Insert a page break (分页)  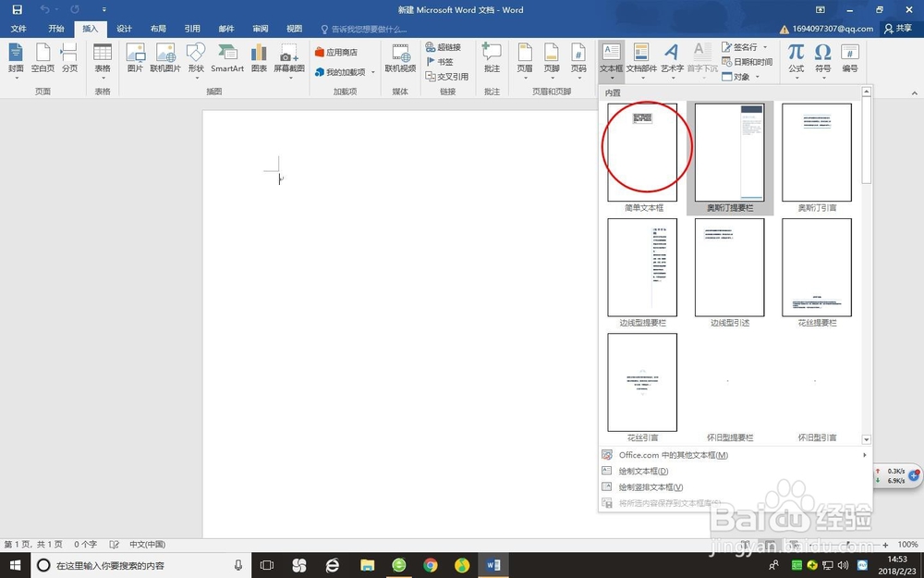[x=69, y=59]
